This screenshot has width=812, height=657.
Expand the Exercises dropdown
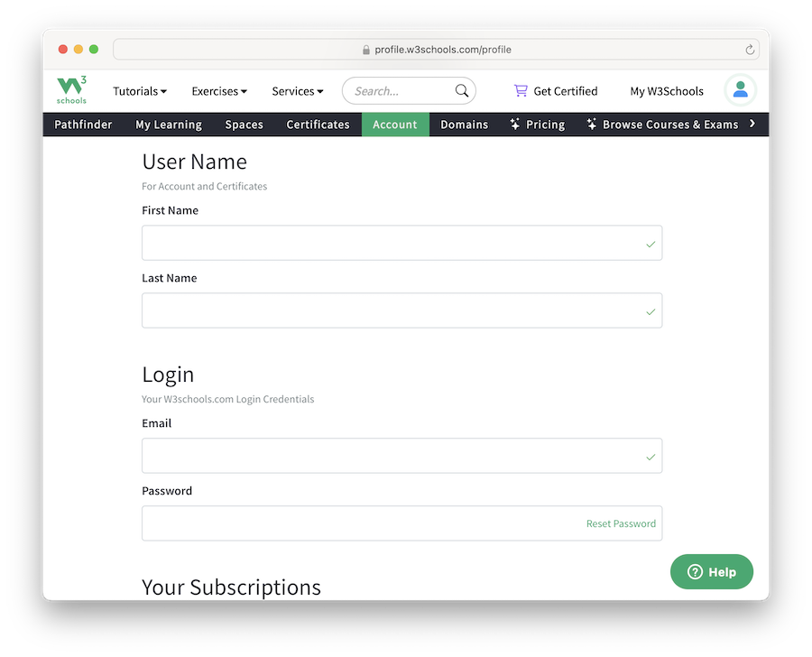(219, 91)
